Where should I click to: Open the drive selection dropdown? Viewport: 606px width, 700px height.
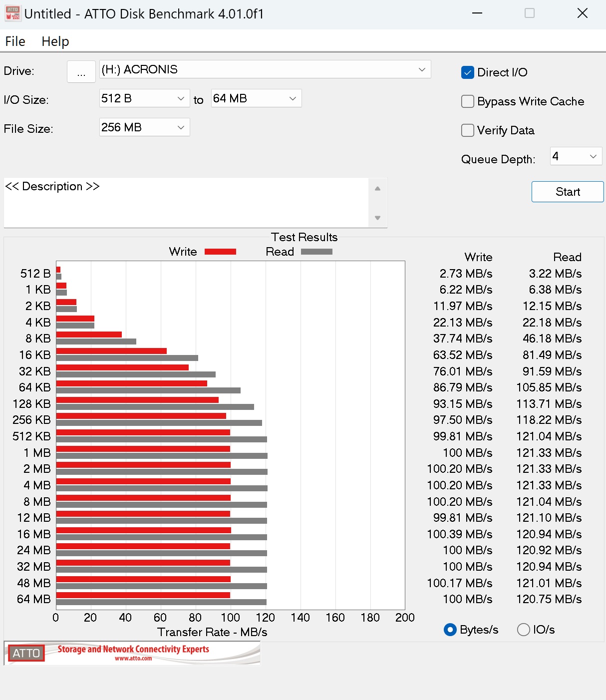click(422, 69)
